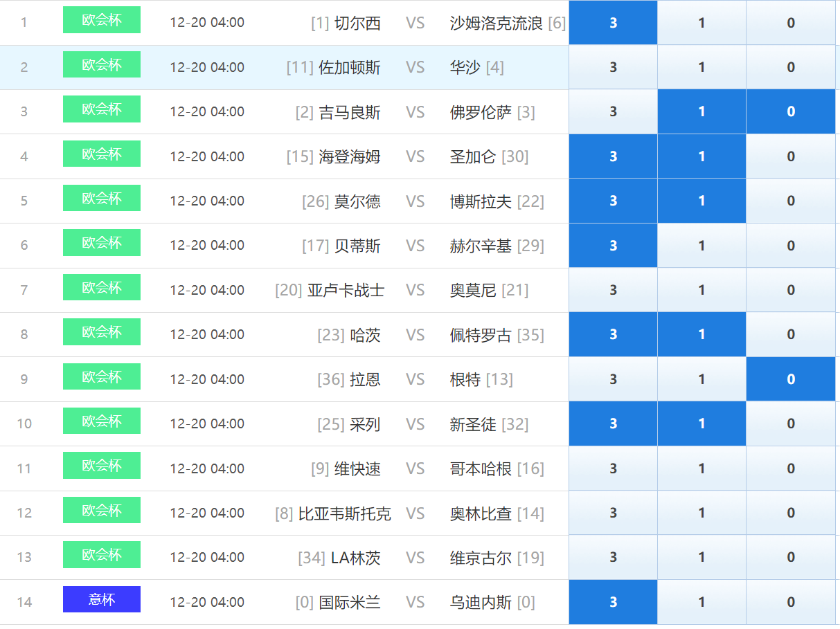This screenshot has height=629, width=840.
Task: Pick 0 for 维快速 vs 哥本哈根
Action: 791,468
